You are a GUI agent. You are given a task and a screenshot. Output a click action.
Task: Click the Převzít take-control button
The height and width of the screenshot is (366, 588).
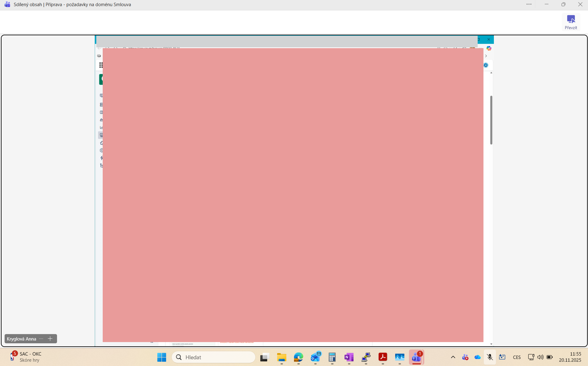[571, 22]
